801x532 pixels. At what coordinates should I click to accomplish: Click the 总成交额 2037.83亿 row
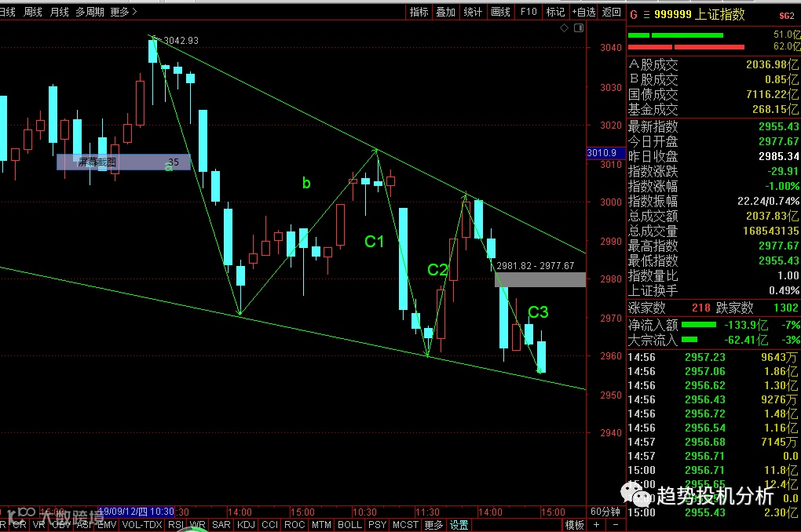(x=713, y=216)
